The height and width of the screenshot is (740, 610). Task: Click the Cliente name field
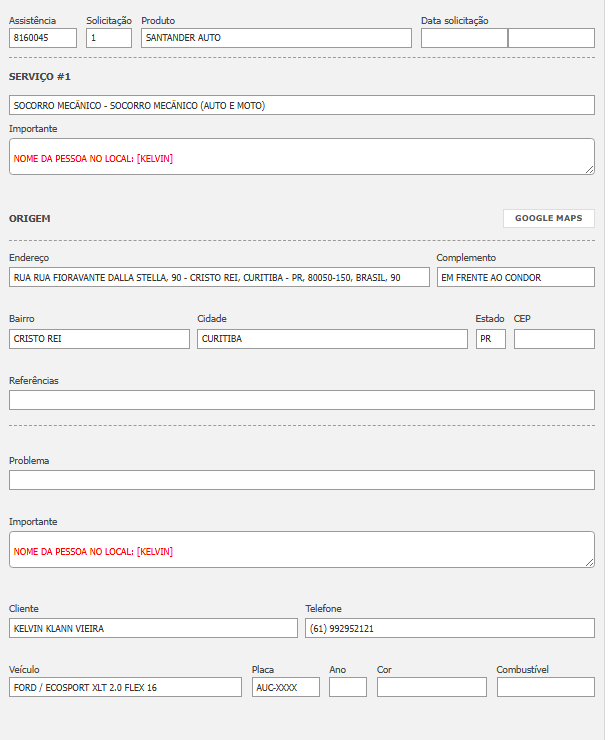tap(153, 628)
